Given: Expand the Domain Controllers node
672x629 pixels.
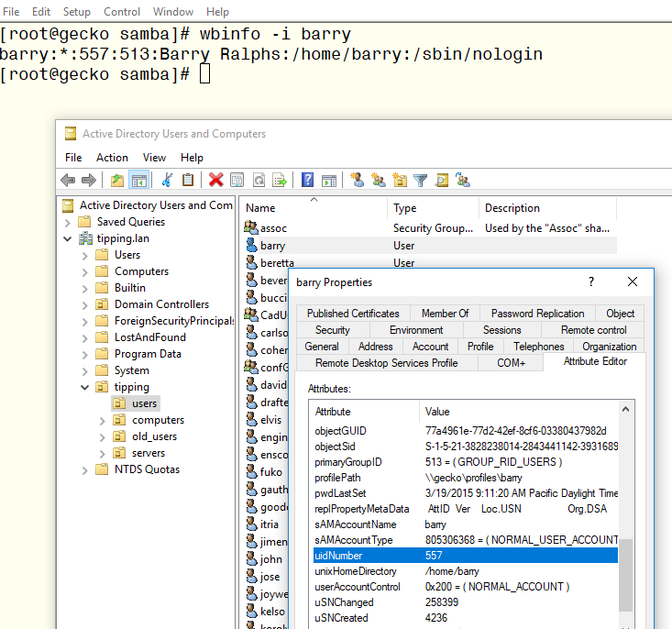Looking at the screenshot, I should tap(85, 305).
